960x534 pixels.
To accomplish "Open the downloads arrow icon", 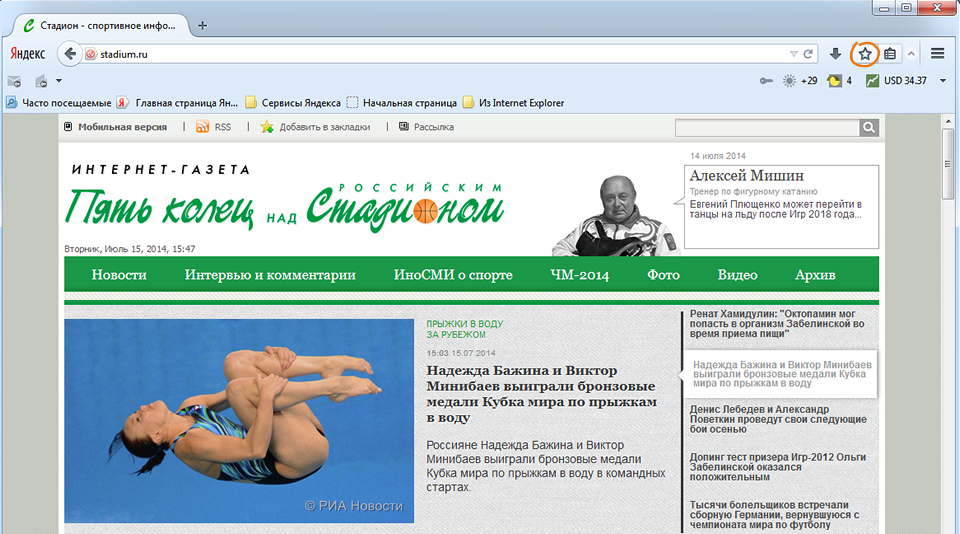I will [836, 54].
